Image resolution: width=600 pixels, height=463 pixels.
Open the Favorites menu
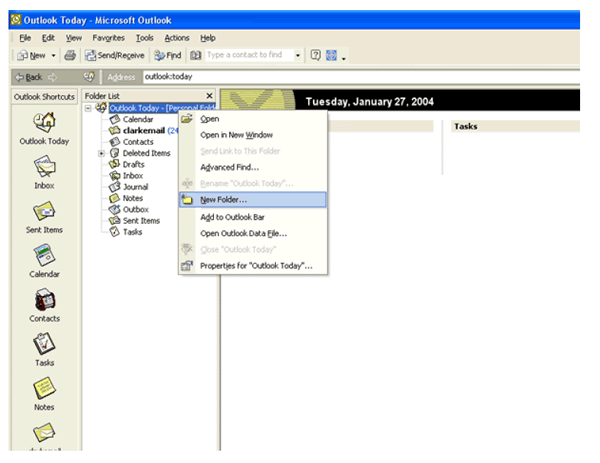[108, 38]
